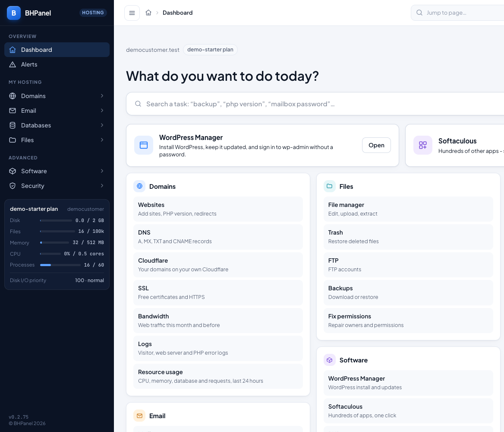
Task: Click the Softaculous apps grid icon
Action: (x=423, y=145)
